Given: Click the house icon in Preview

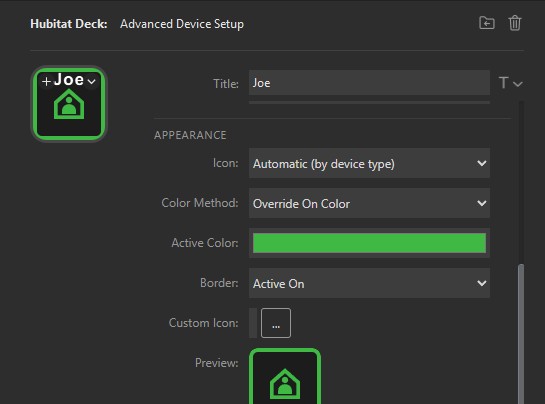Looking at the screenshot, I should 285,383.
